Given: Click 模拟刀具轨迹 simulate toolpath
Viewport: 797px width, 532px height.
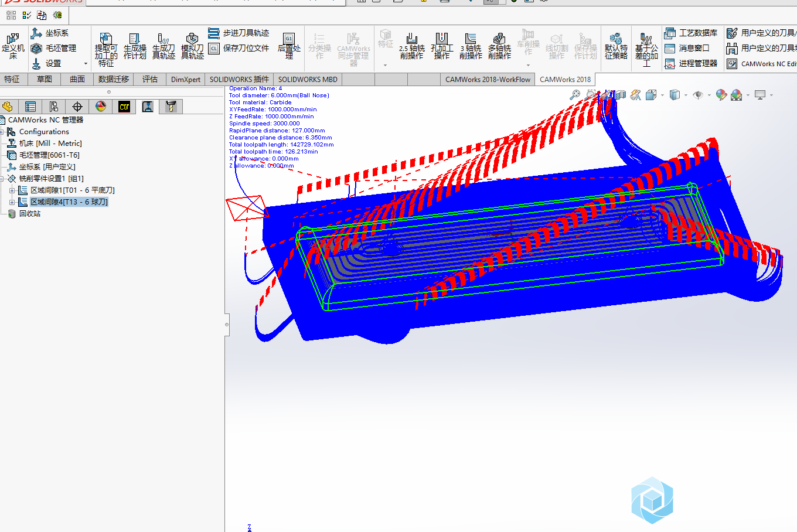Looking at the screenshot, I should (192, 47).
